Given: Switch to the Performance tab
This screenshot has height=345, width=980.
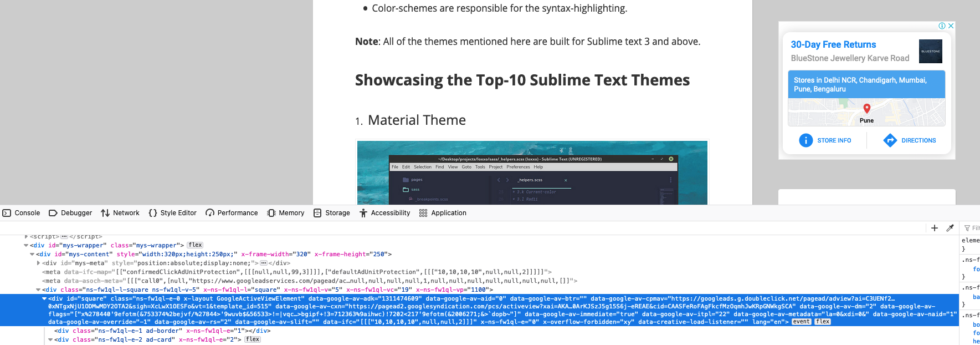Looking at the screenshot, I should (232, 213).
